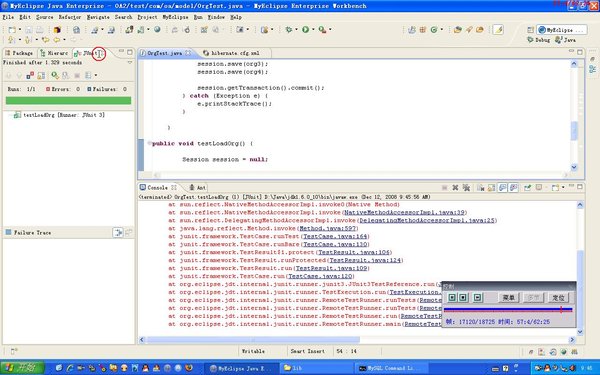Open the Navigate menu
The image size is (600, 375).
click(98, 17)
